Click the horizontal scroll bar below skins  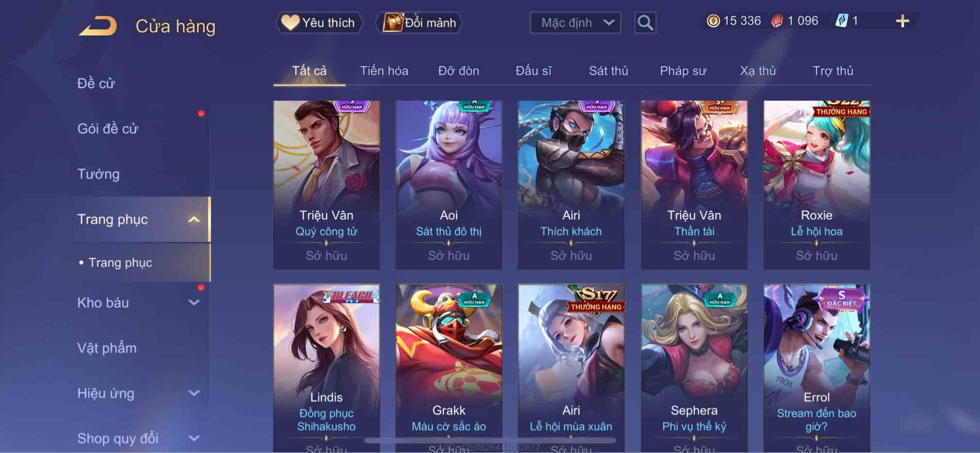pos(490,441)
